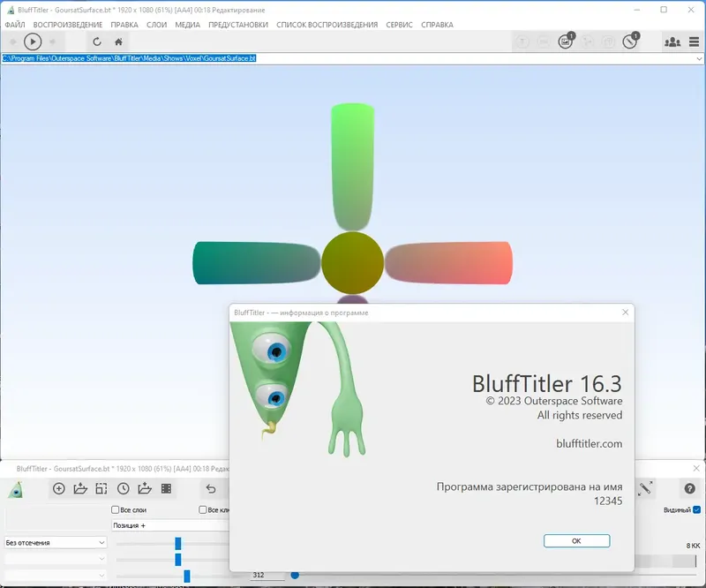Open the community/people icon on top toolbar
Image resolution: width=706 pixels, height=588 pixels.
point(672,41)
